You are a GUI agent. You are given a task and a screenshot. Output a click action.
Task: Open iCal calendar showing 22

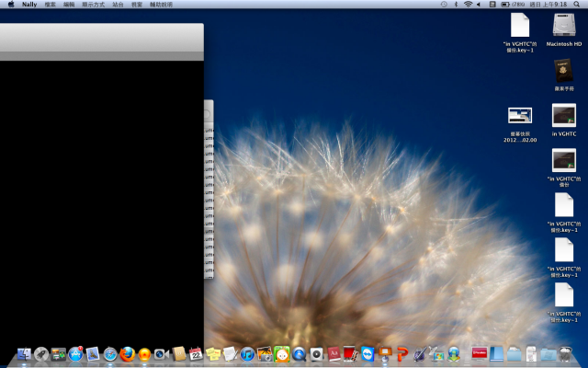point(196,353)
